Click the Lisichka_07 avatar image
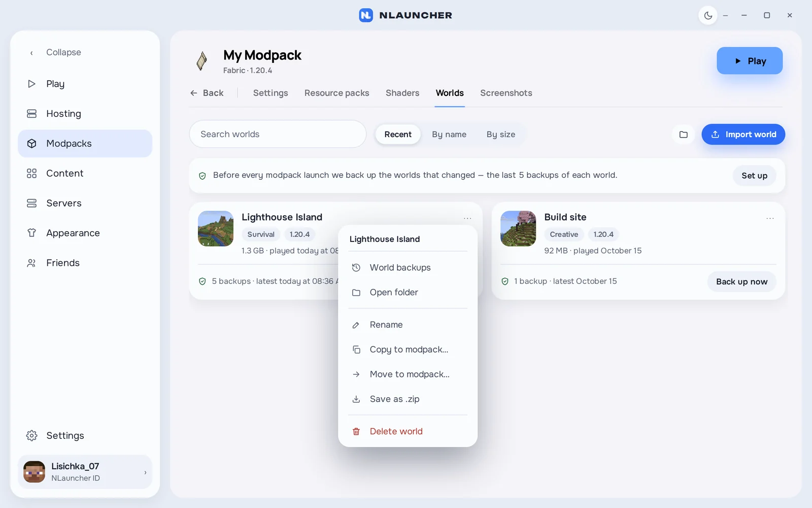Image resolution: width=812 pixels, height=508 pixels. click(x=35, y=472)
